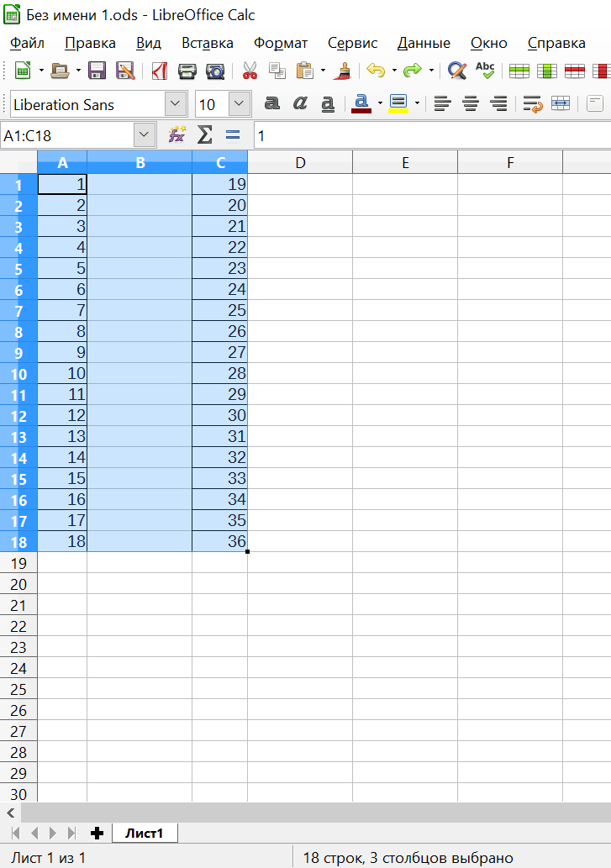The image size is (611, 868).
Task: Switch to the Лист1 sheet tab
Action: [145, 833]
